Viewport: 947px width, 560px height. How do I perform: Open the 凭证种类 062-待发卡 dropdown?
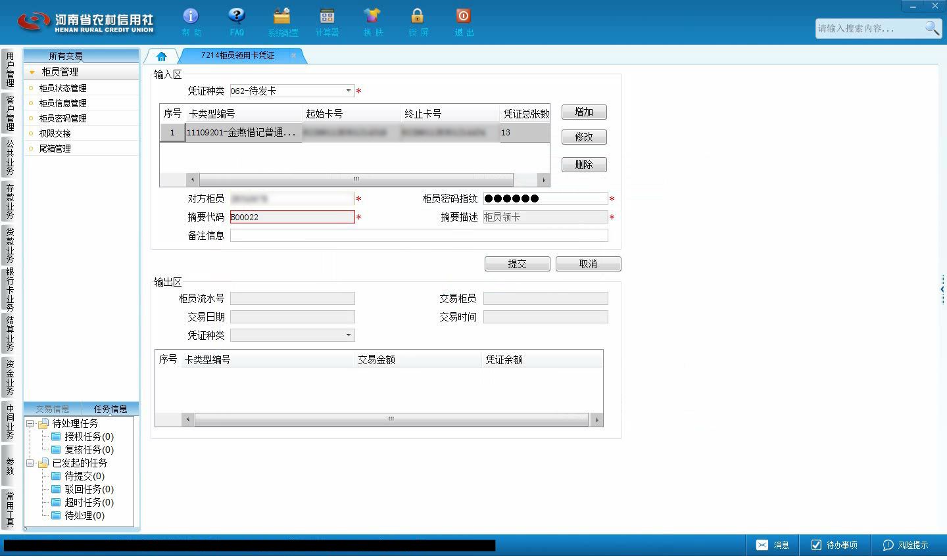pyautogui.click(x=348, y=91)
